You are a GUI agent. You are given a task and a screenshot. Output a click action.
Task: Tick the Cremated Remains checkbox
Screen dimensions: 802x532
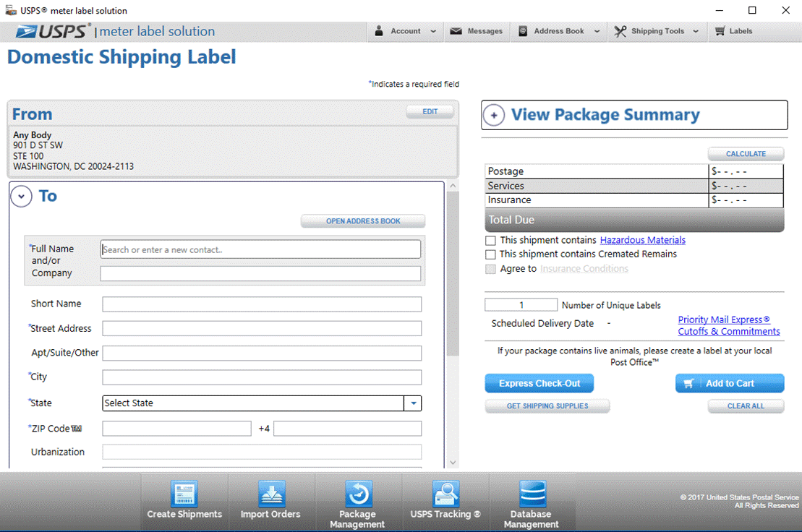pyautogui.click(x=490, y=254)
